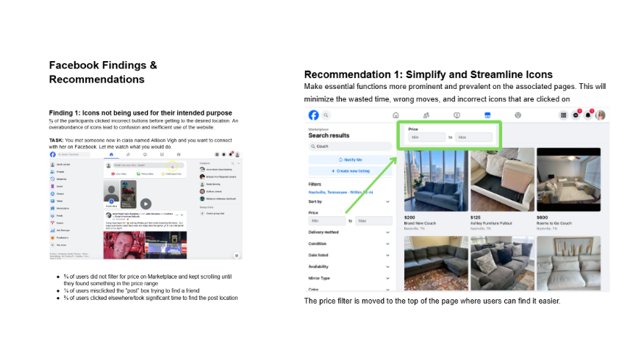
Task: Click the Max field inside the green highlighted Price box
Action: coord(473,137)
